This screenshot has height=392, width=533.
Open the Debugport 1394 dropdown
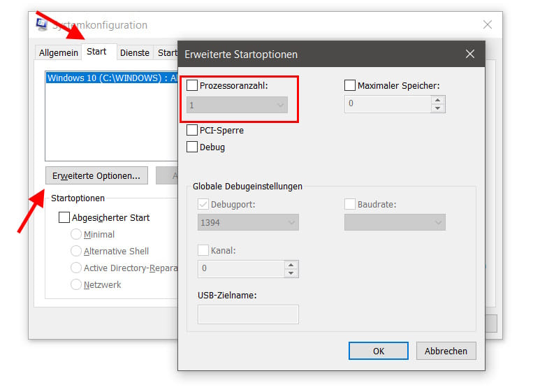point(248,222)
